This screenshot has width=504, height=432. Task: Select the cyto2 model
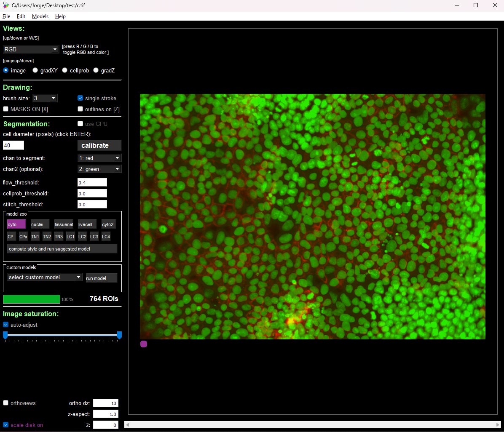(108, 224)
